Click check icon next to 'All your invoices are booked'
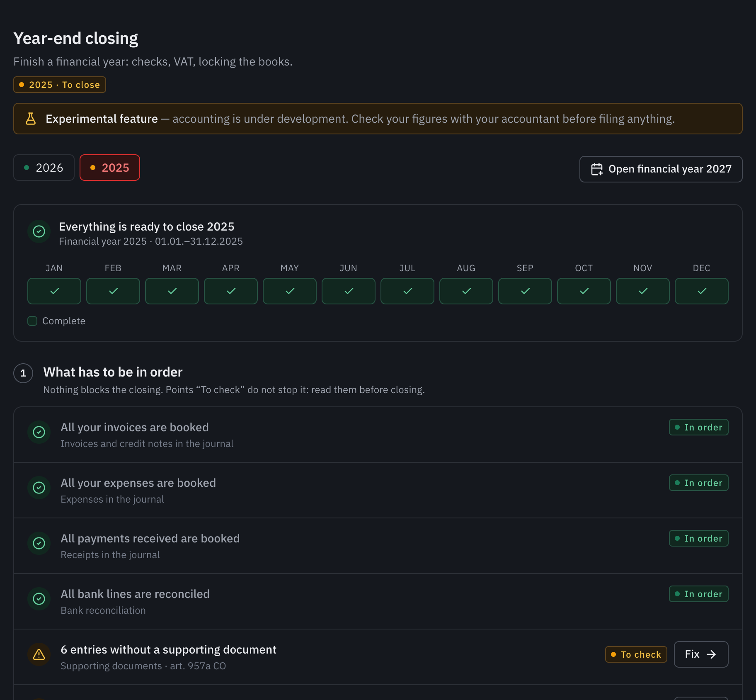 click(39, 432)
